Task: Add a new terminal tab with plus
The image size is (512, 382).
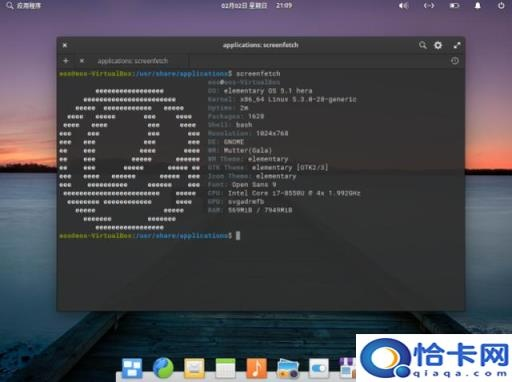Action: [66, 61]
